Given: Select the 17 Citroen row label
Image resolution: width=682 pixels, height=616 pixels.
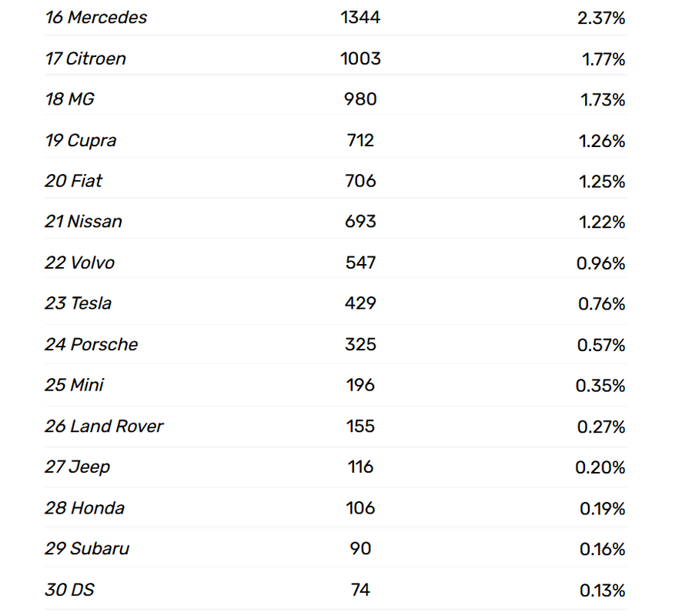Looking at the screenshot, I should click(x=85, y=59).
